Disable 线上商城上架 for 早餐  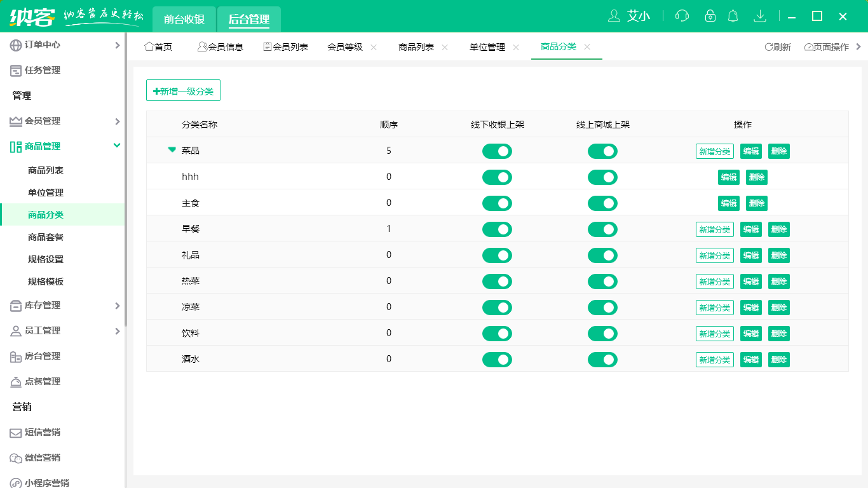coord(602,229)
